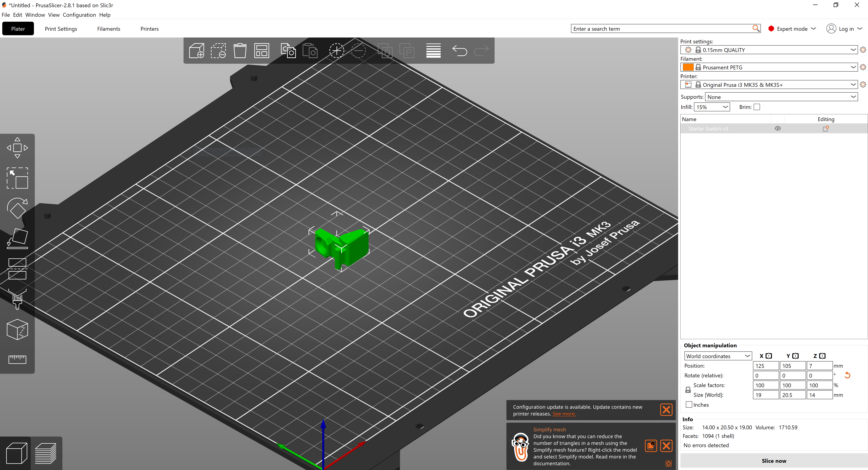The image size is (868, 470).
Task: Select the Scale tool in left toolbar
Action: click(x=17, y=178)
